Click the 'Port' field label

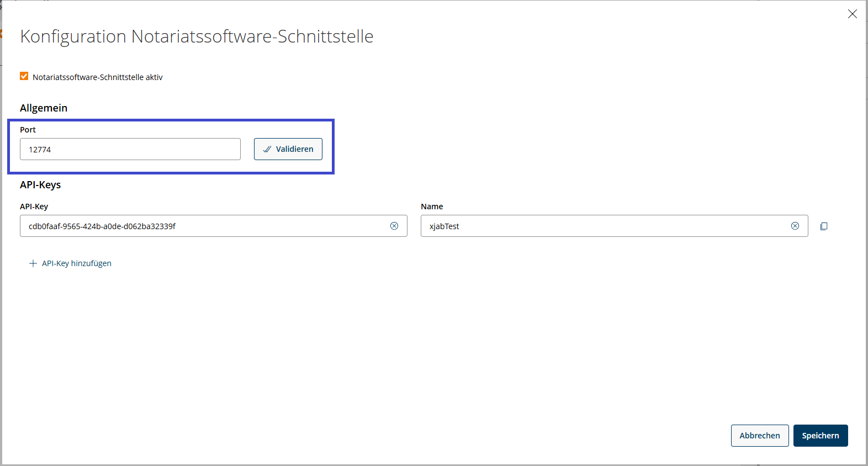[x=28, y=130]
